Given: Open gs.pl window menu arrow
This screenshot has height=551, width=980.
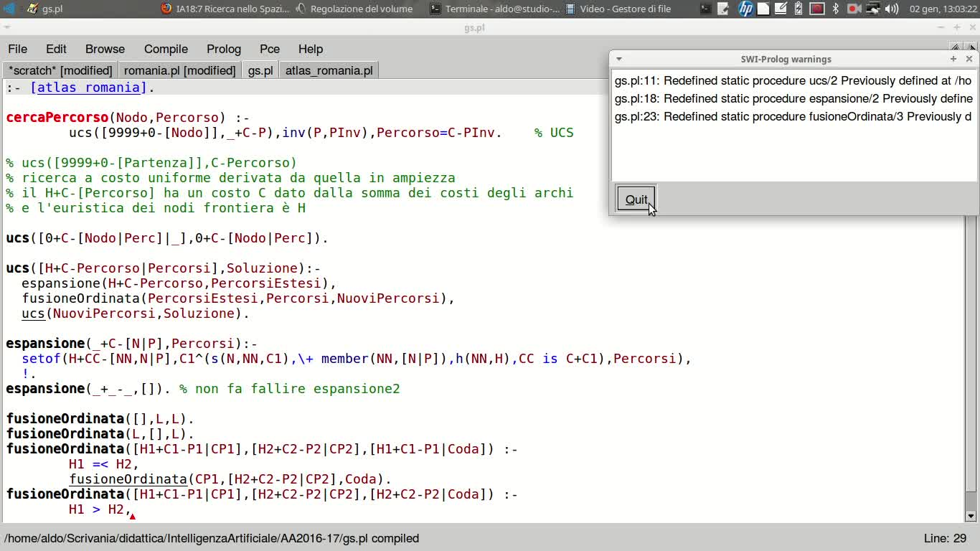Looking at the screenshot, I should click(6, 27).
